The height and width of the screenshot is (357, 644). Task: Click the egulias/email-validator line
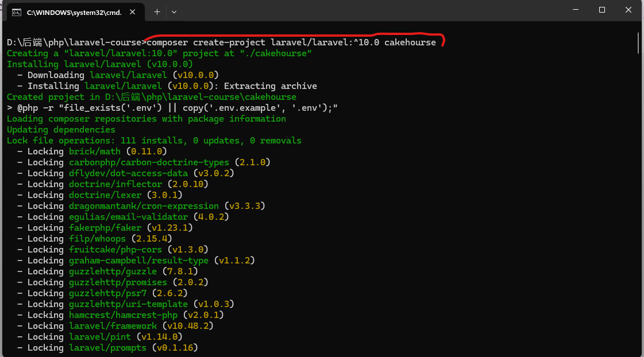[123, 216]
